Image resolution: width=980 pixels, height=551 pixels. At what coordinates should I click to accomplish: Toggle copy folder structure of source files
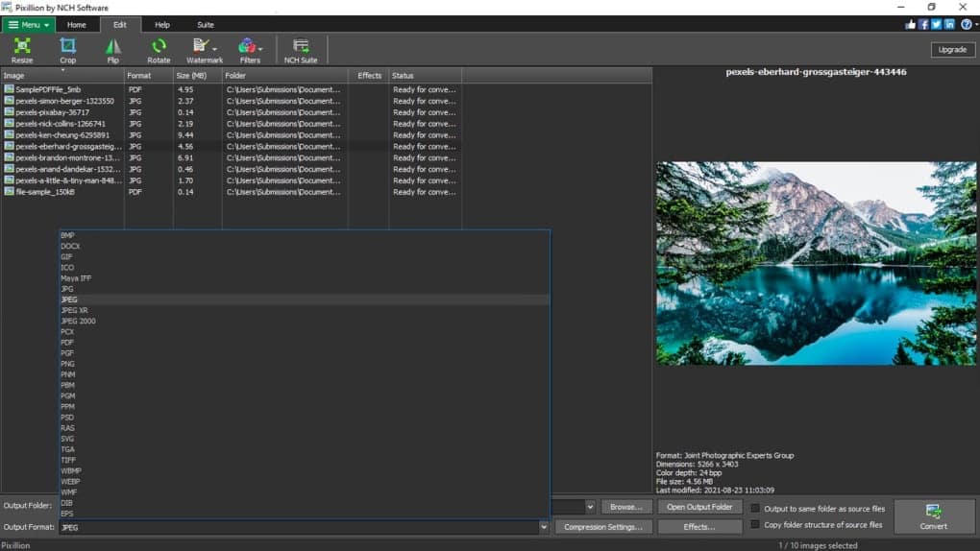[756, 525]
